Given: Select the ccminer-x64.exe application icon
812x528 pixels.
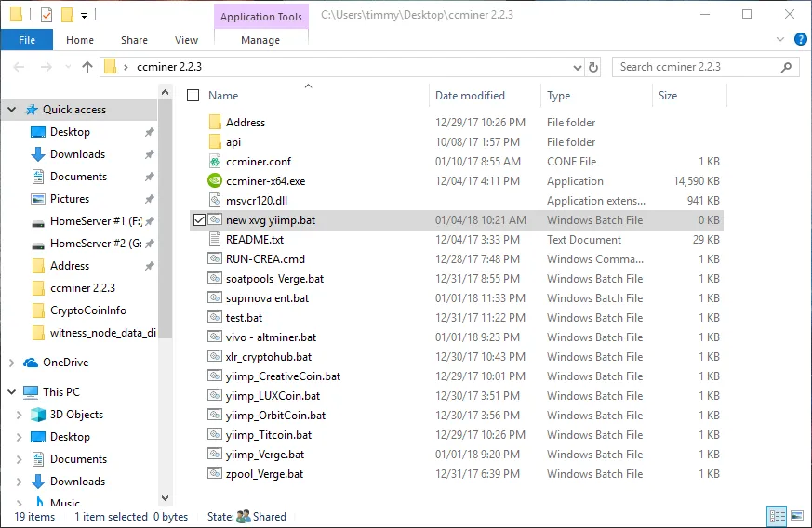Looking at the screenshot, I should tap(215, 180).
